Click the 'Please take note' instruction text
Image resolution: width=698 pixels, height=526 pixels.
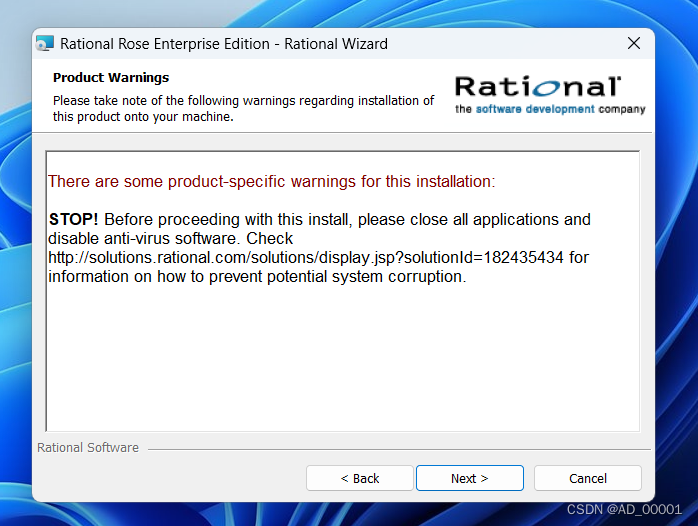tap(243, 109)
